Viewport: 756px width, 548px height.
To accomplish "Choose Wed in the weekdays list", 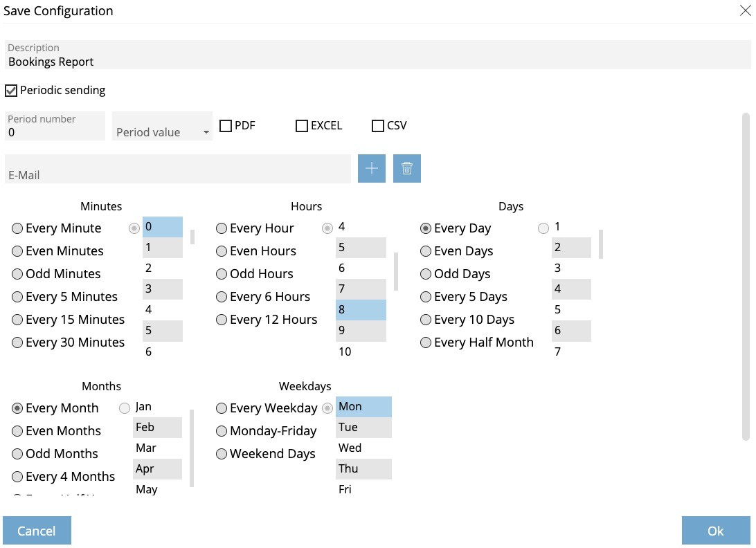I will [x=363, y=448].
